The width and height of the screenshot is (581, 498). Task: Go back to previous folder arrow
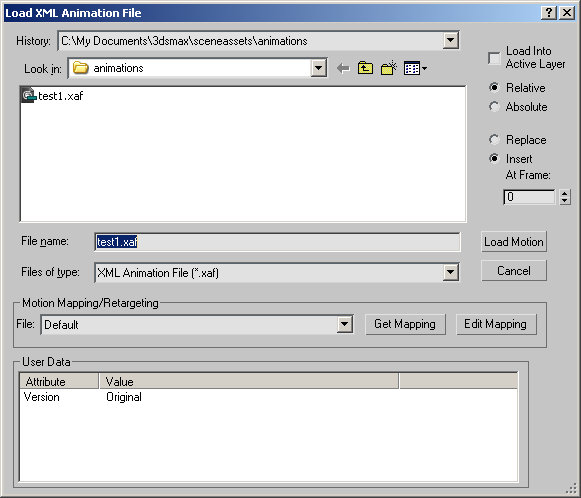(x=343, y=69)
